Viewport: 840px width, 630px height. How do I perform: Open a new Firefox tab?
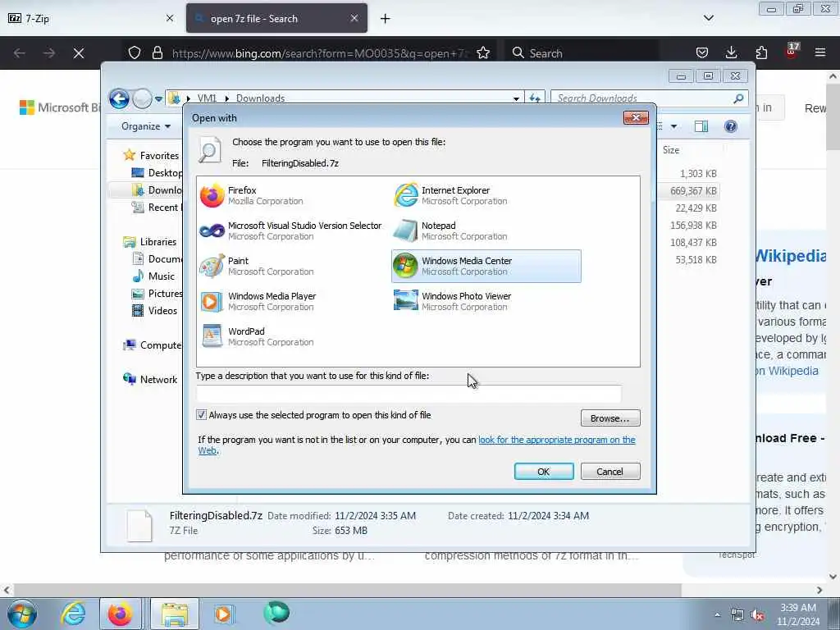386,19
